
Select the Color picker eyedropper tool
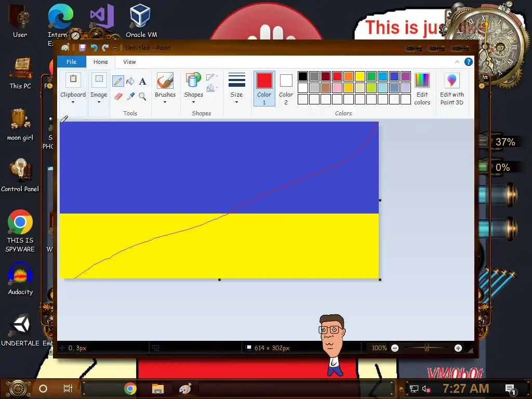(x=130, y=96)
